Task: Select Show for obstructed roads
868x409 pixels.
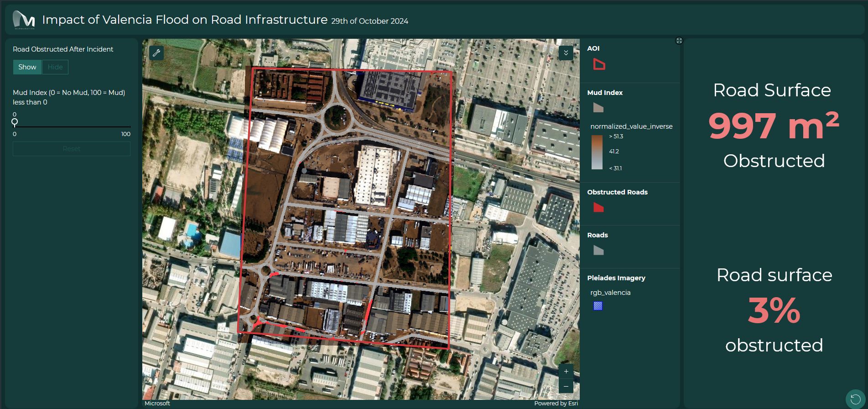Action: pyautogui.click(x=27, y=67)
